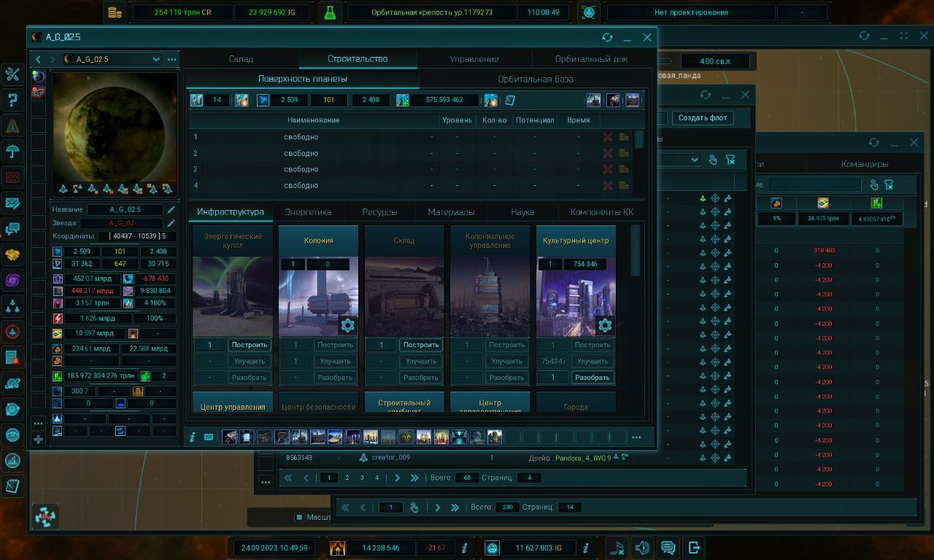The height and width of the screenshot is (560, 934).
Task: Open the help question-mark sidebar icon
Action: 12,100
